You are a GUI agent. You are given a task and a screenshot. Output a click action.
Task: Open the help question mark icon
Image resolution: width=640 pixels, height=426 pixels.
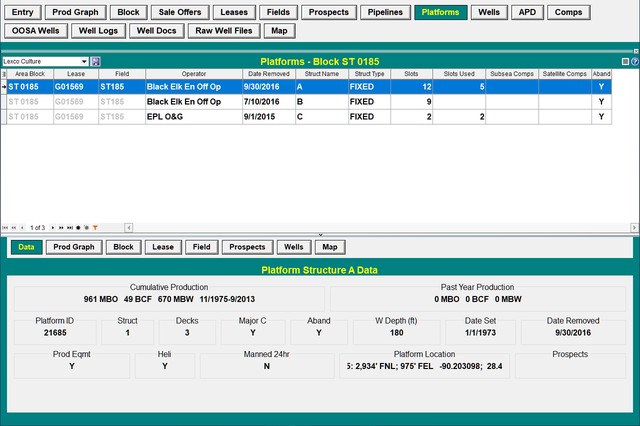coord(634,62)
